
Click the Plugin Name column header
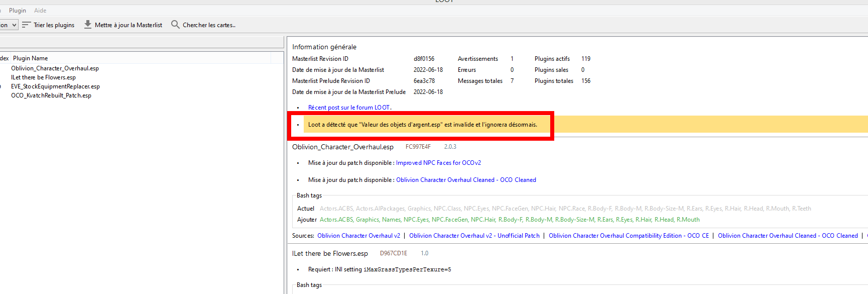31,58
